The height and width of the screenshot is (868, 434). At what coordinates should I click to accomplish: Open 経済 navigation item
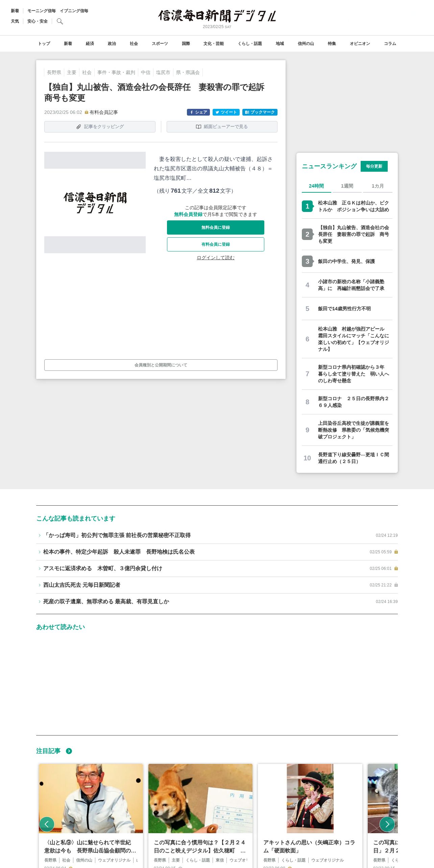(90, 44)
